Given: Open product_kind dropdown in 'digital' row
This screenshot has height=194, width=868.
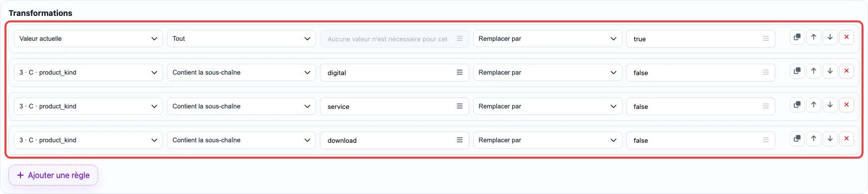Looking at the screenshot, I should coord(88,73).
